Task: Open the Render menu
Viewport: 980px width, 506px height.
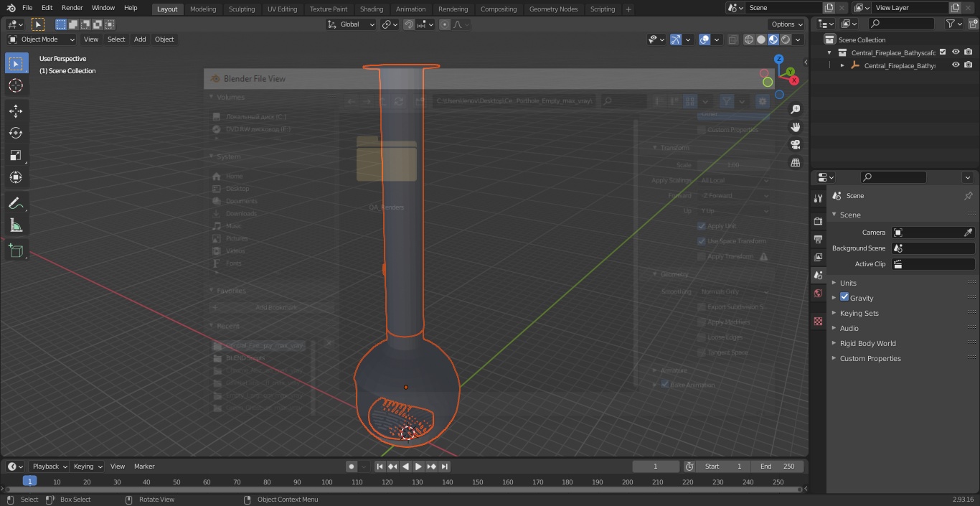Action: coord(72,8)
